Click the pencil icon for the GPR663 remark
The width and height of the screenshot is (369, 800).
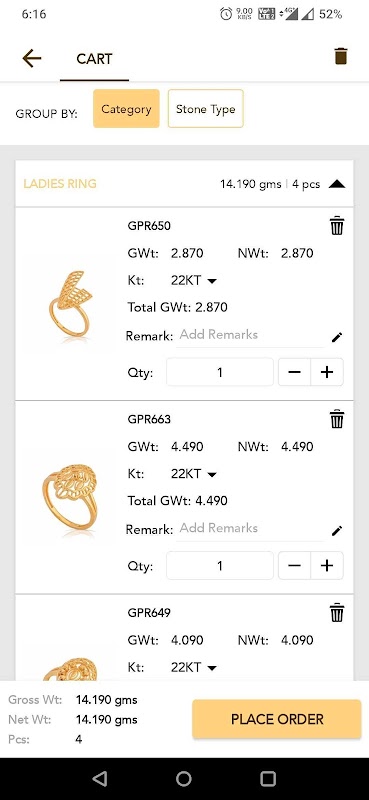coord(337,531)
